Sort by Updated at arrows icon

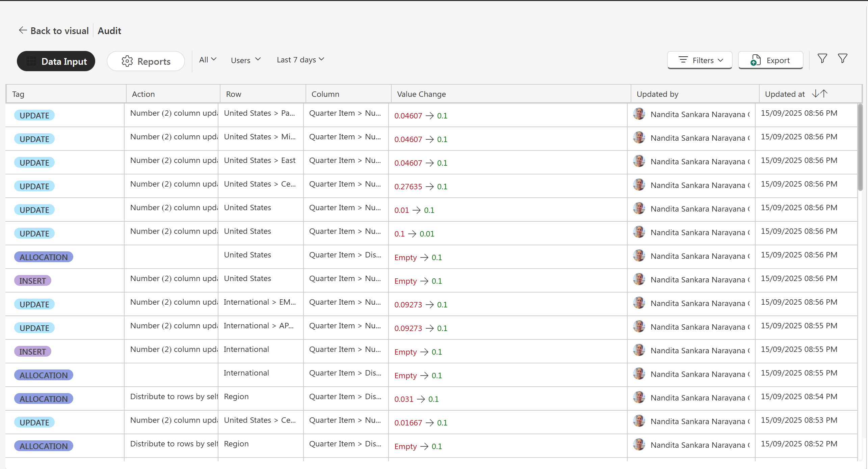pyautogui.click(x=819, y=94)
